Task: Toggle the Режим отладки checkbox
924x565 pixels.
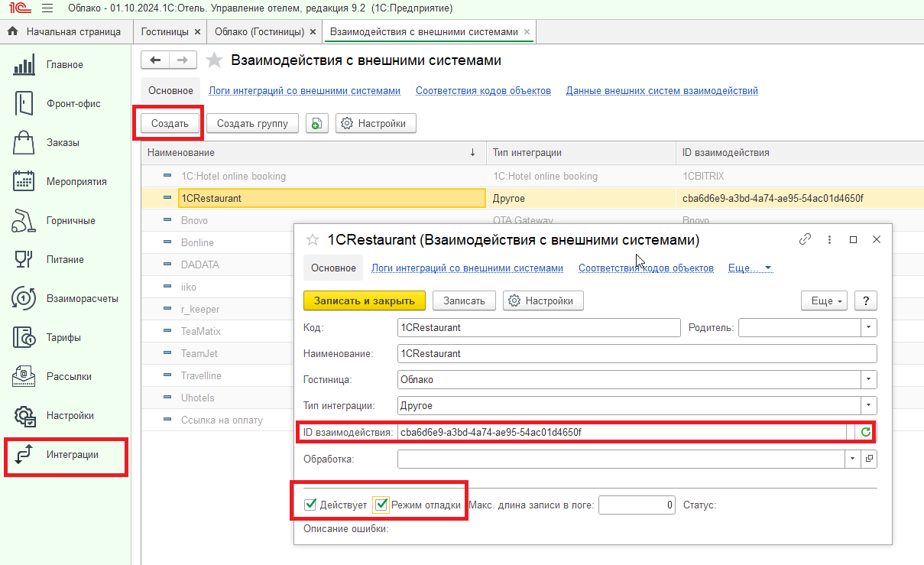Action: tap(381, 505)
